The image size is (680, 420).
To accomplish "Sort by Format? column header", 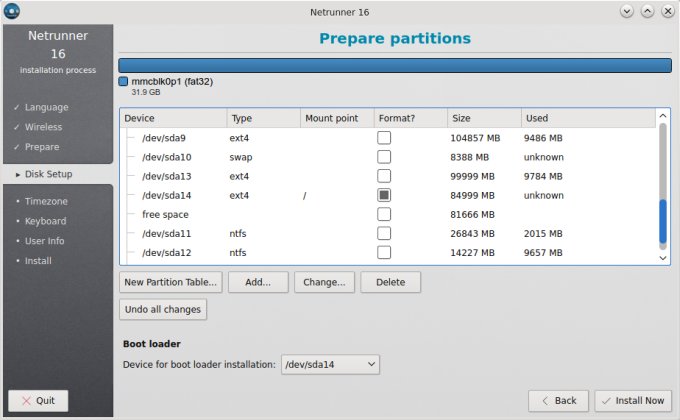I will point(411,118).
